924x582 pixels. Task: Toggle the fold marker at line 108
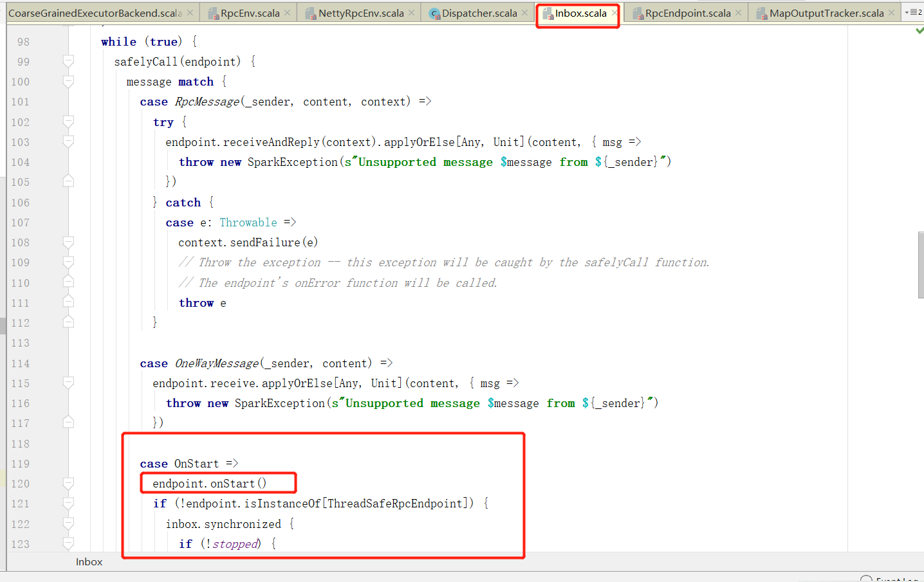click(68, 242)
